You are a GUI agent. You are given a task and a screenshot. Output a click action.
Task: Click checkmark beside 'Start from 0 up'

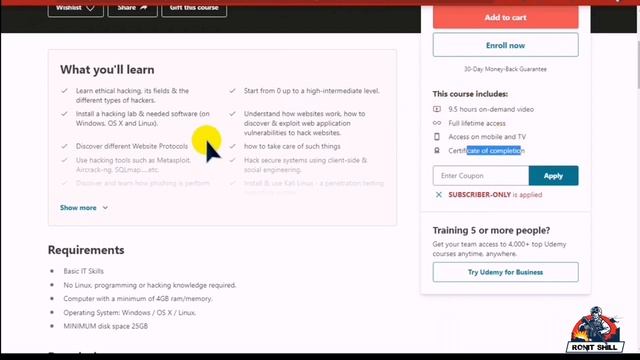pos(232,91)
